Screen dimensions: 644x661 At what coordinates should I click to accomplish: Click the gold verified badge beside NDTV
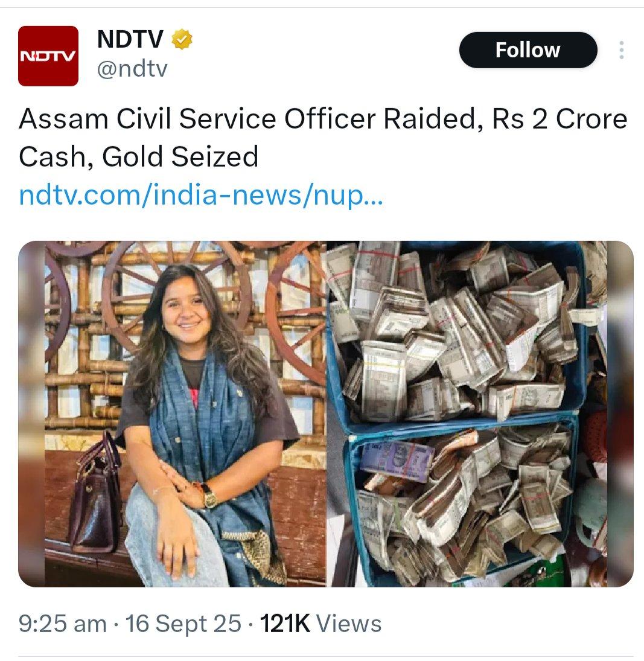[182, 39]
